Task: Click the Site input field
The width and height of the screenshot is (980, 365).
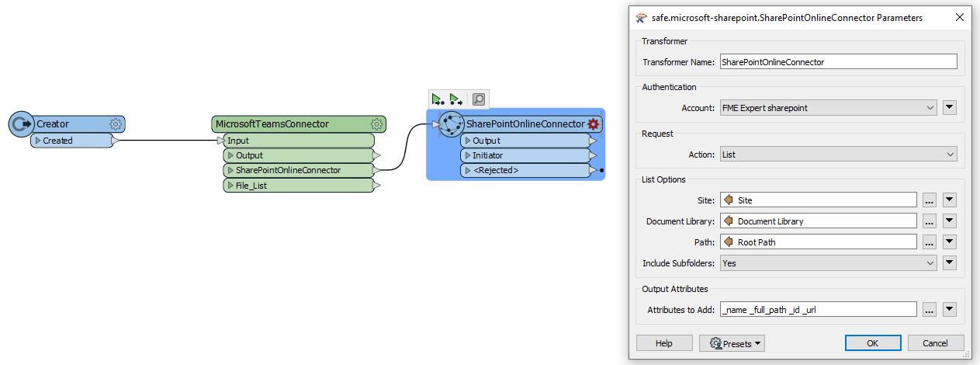Action: tap(819, 200)
